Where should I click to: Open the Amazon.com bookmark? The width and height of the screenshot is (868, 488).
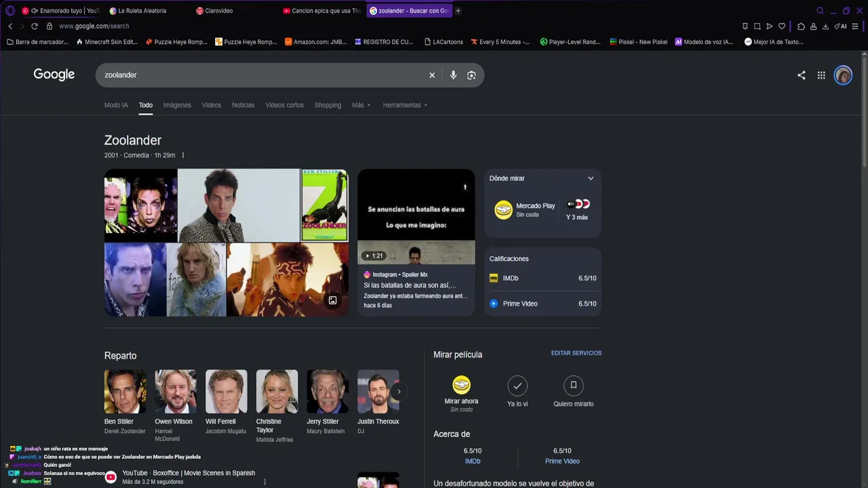click(x=316, y=42)
